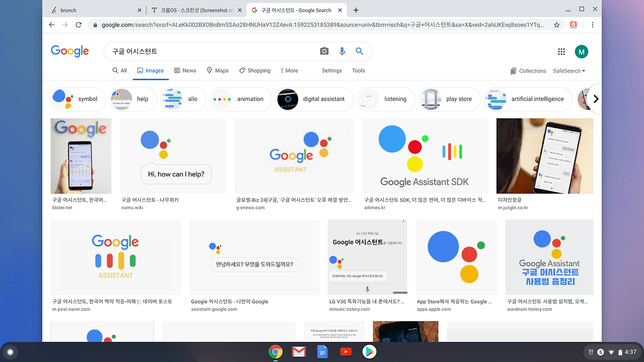Search by image with the camera icon
This screenshot has width=644, height=362.
click(x=324, y=51)
